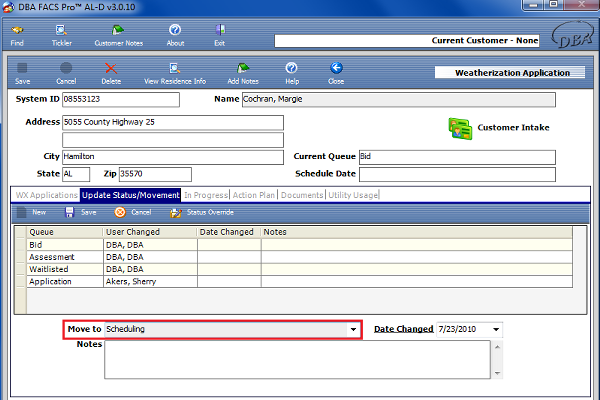Open Customer Notes from top toolbar
600x400 pixels.
pyautogui.click(x=118, y=30)
